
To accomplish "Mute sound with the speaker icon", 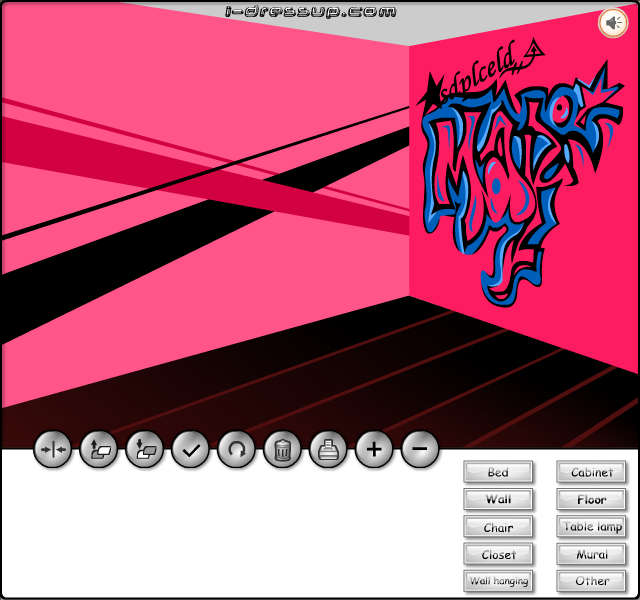I will tap(613, 23).
